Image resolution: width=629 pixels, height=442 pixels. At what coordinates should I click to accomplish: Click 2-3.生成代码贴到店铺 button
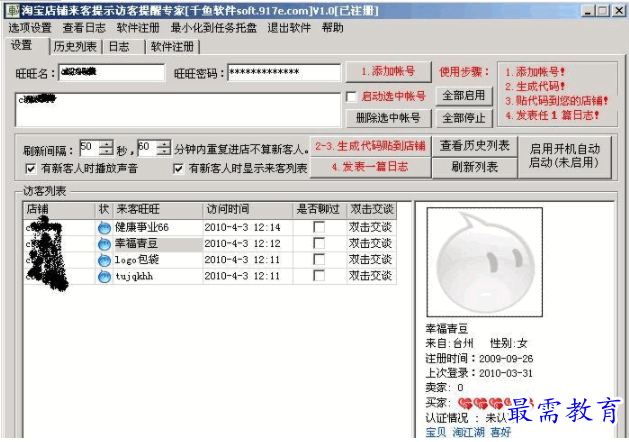371,146
